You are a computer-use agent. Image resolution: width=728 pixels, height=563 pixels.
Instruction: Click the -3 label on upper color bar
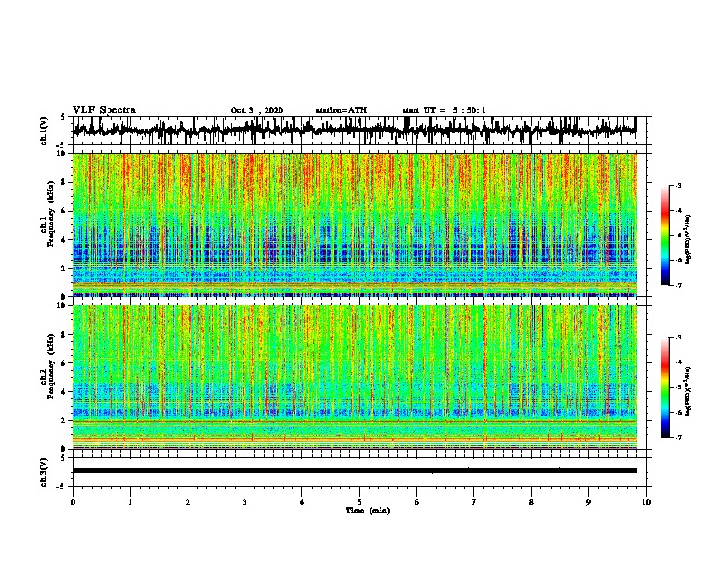677,185
